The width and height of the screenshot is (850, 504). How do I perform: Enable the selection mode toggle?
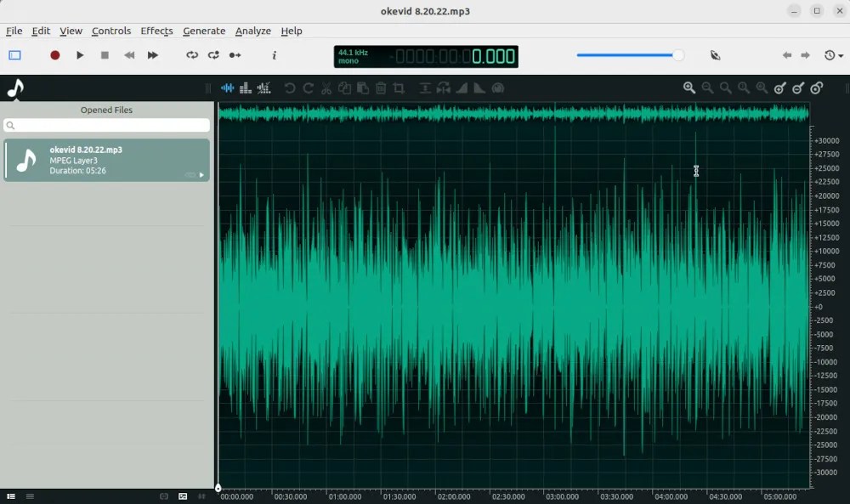14,54
